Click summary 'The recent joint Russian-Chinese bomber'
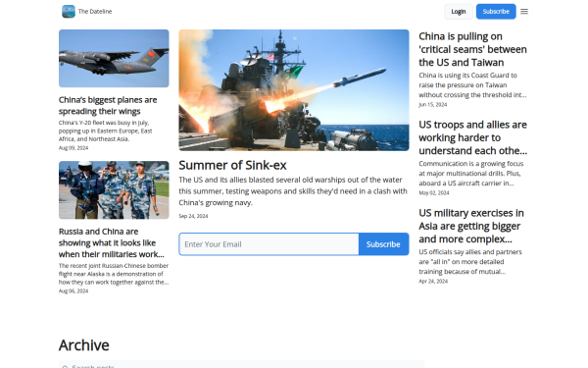Screen dimensions: 588x368 point(114,274)
